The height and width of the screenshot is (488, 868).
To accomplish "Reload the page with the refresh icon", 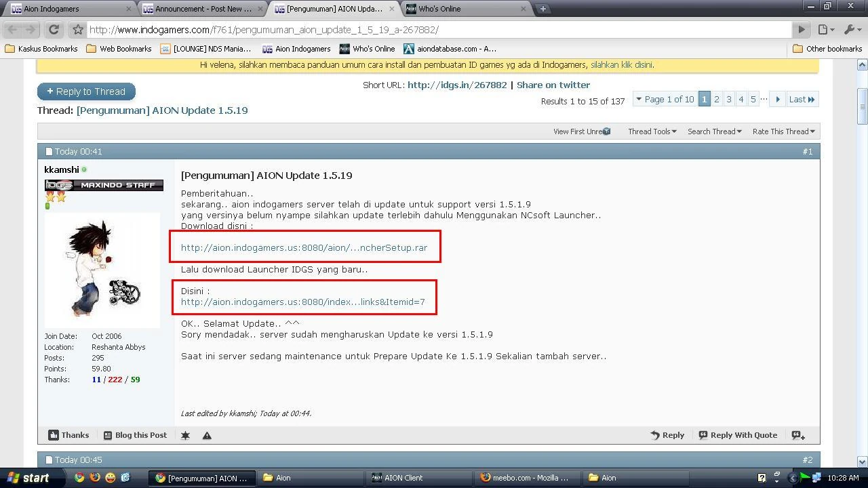I will pyautogui.click(x=54, y=30).
